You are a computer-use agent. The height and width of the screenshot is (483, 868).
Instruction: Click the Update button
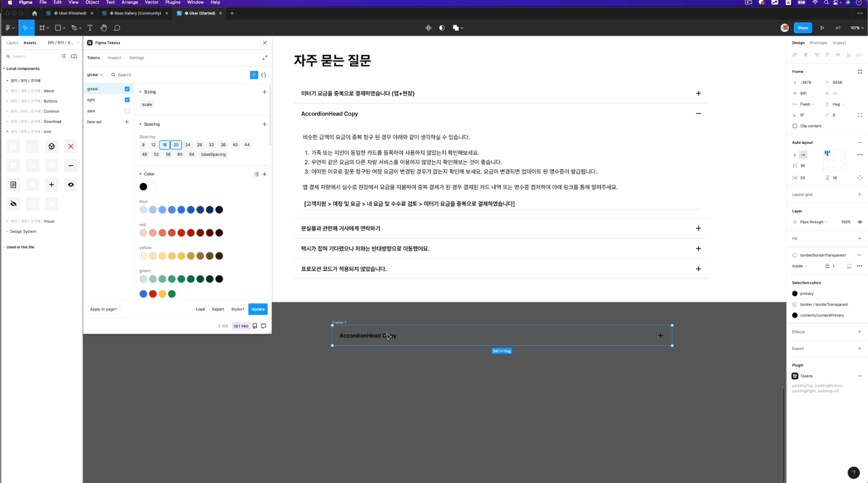click(x=258, y=309)
